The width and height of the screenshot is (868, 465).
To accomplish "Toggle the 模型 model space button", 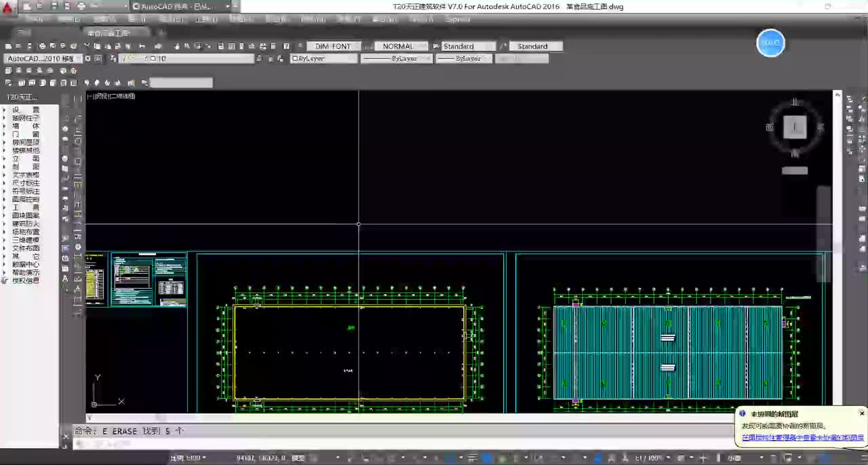I will (x=298, y=458).
